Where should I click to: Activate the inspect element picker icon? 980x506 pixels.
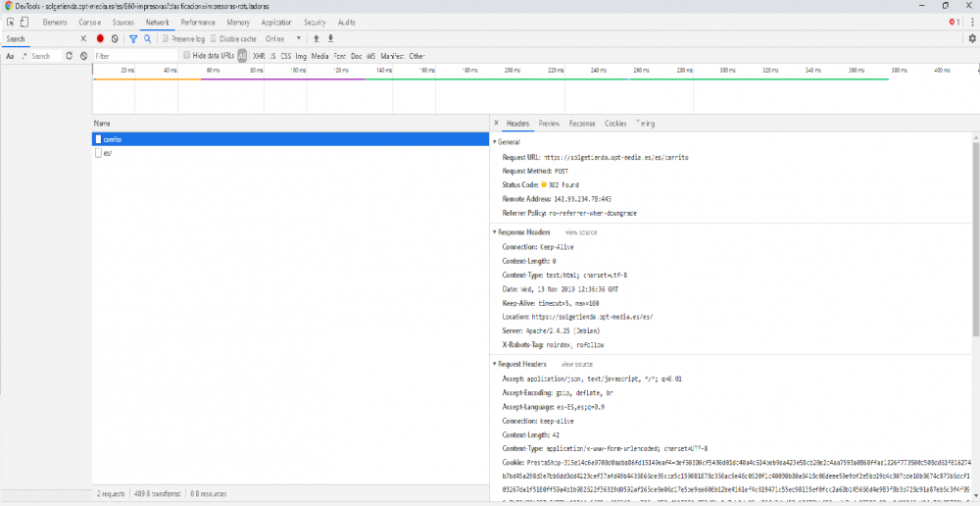(x=11, y=23)
